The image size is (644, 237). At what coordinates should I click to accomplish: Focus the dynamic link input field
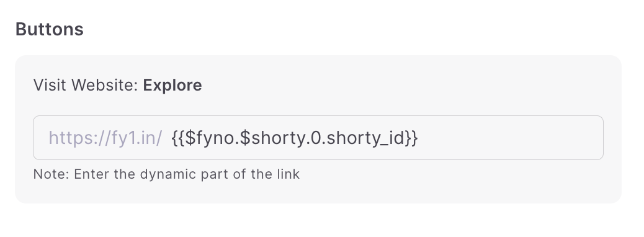tap(318, 138)
